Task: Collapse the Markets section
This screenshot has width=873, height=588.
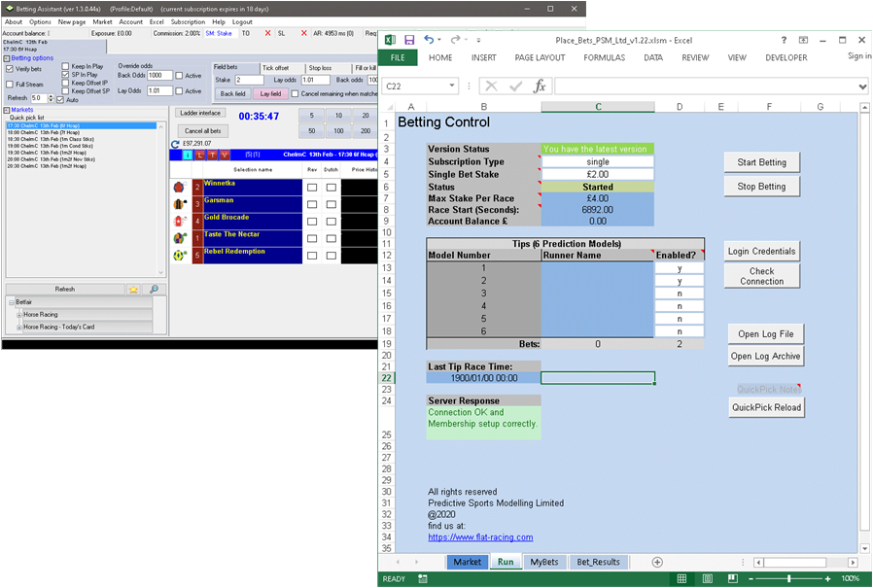Action: pos(7,110)
